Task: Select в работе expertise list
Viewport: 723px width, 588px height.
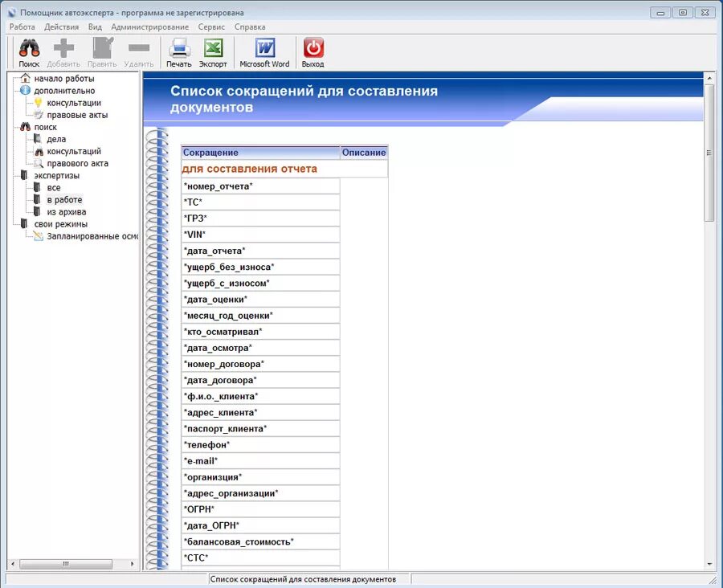Action: pyautogui.click(x=64, y=200)
